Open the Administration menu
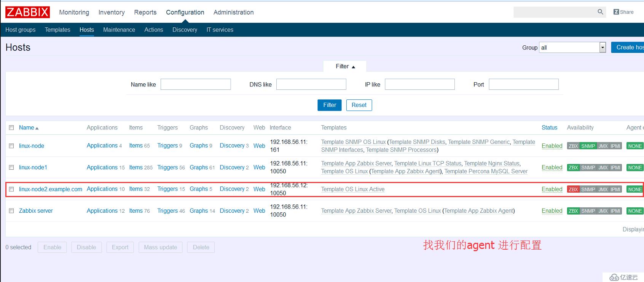The height and width of the screenshot is (282, 644). coord(233,12)
